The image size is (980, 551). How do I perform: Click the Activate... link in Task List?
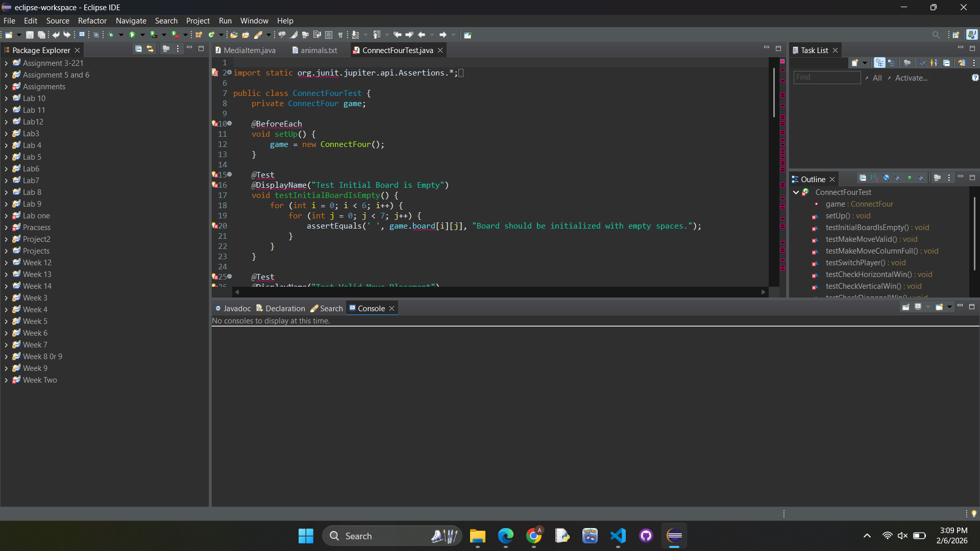click(x=911, y=78)
